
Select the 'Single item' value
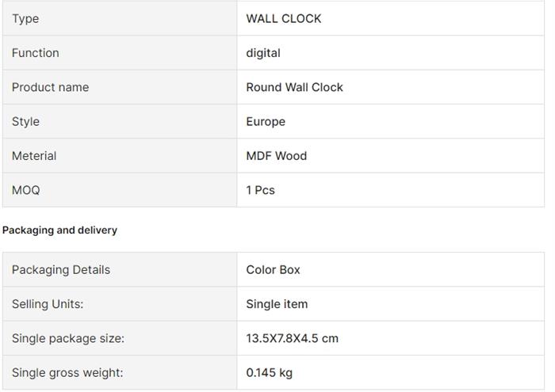tap(277, 304)
